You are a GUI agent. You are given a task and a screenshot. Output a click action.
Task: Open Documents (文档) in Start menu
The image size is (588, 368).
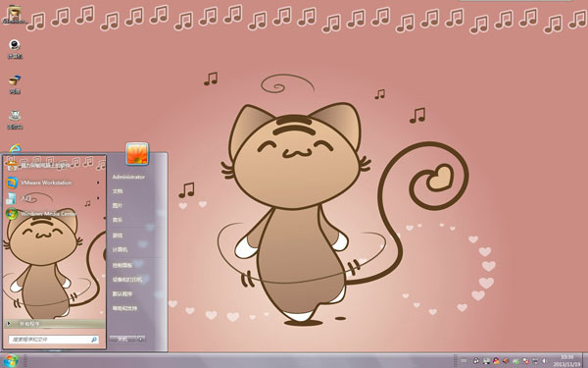[x=118, y=191]
